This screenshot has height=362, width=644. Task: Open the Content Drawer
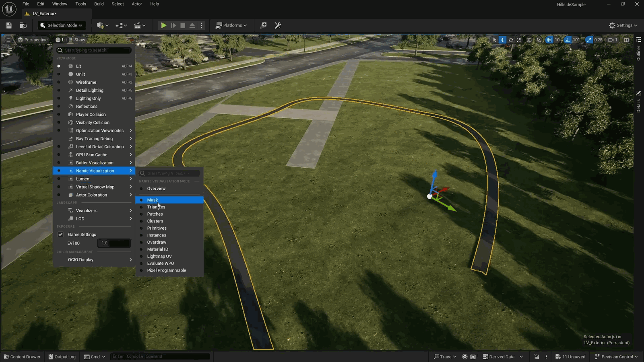(22, 357)
